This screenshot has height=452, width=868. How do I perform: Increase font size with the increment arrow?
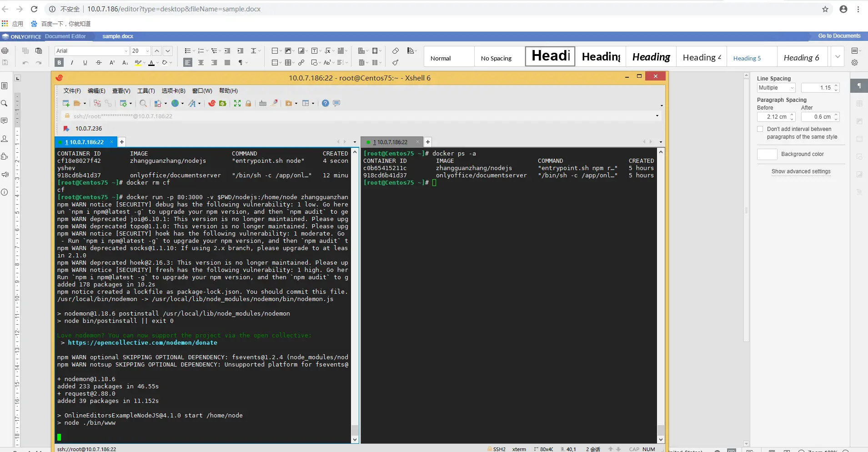pyautogui.click(x=157, y=51)
